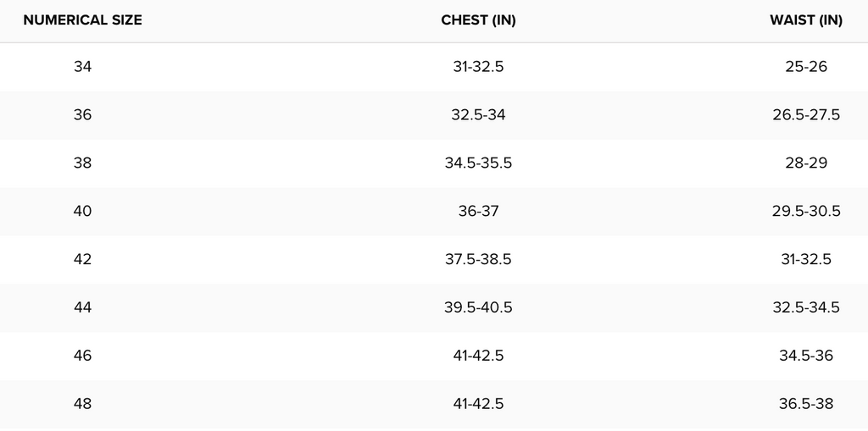
Task: Click waist measurement 36.5-38
Action: [805, 405]
